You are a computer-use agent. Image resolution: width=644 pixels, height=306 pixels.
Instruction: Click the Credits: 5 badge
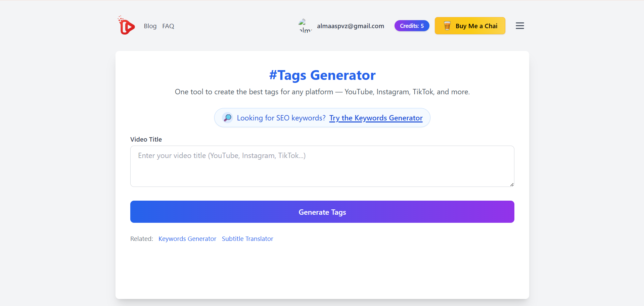coord(412,25)
